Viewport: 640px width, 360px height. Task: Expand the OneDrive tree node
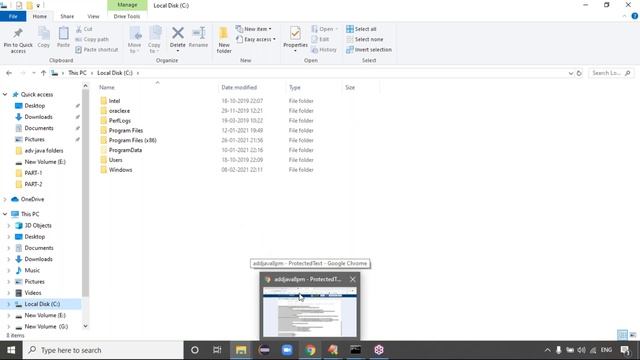[x=5, y=199]
